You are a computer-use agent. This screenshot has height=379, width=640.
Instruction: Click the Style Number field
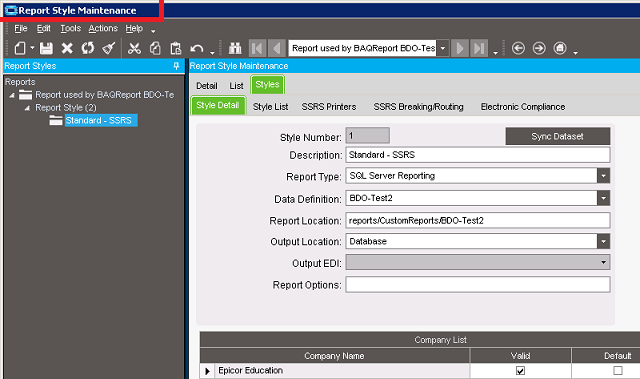tap(368, 135)
